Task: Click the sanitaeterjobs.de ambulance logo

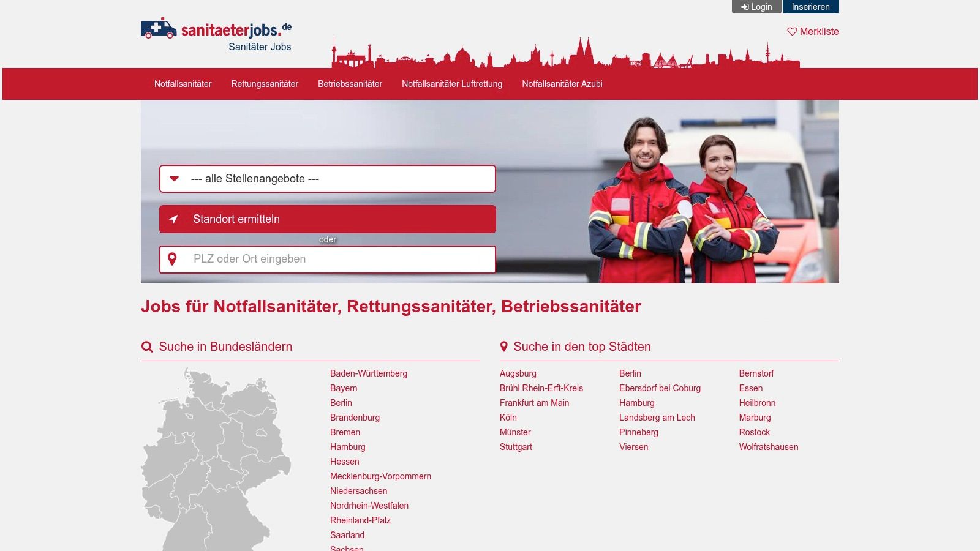Action: (x=216, y=28)
